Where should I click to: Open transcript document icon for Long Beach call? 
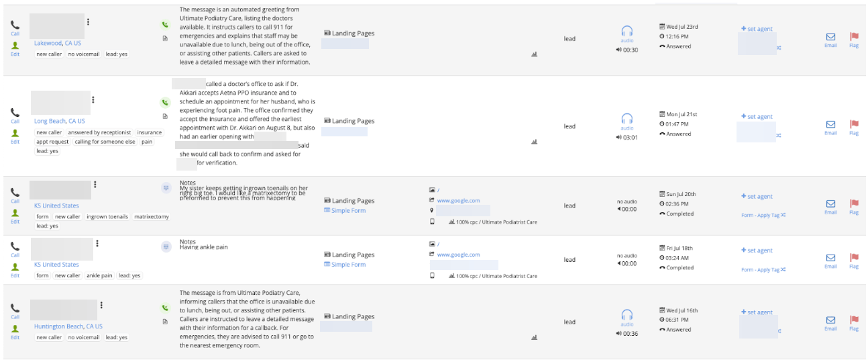(x=165, y=116)
